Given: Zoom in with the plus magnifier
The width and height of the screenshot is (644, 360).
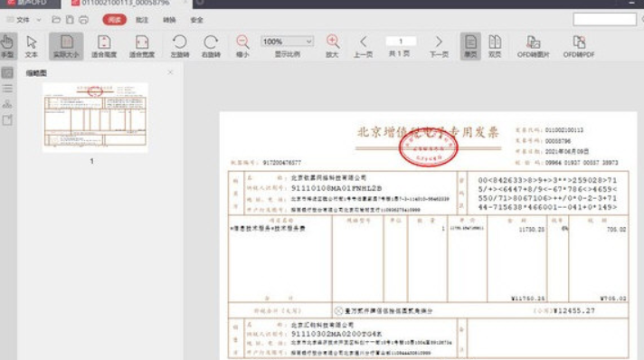Looking at the screenshot, I should tap(332, 46).
